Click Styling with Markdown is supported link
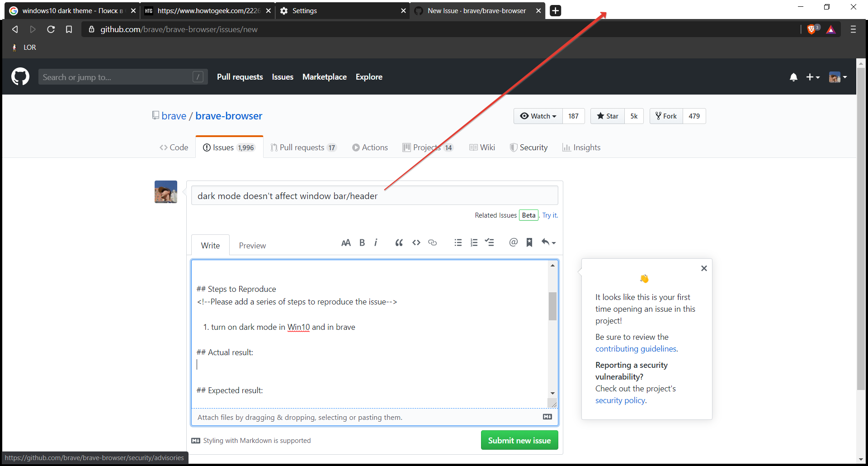 tap(251, 441)
